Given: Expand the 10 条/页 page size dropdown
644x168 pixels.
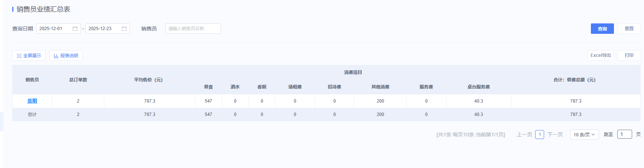Looking at the screenshot, I should coord(585,135).
